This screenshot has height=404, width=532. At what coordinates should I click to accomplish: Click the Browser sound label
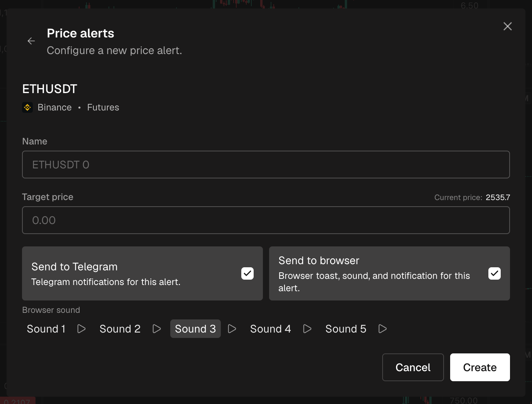click(x=51, y=310)
